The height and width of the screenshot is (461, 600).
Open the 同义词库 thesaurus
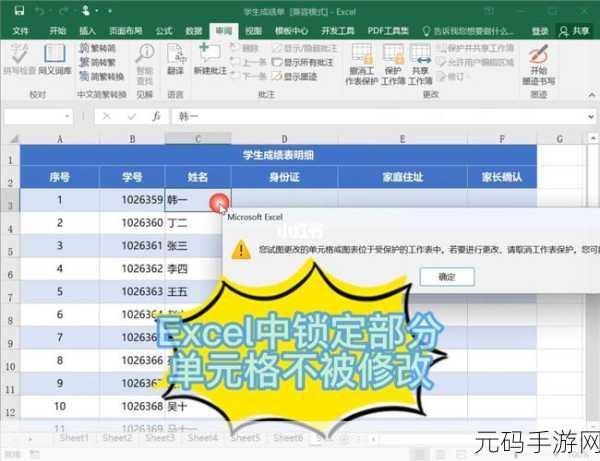point(55,59)
